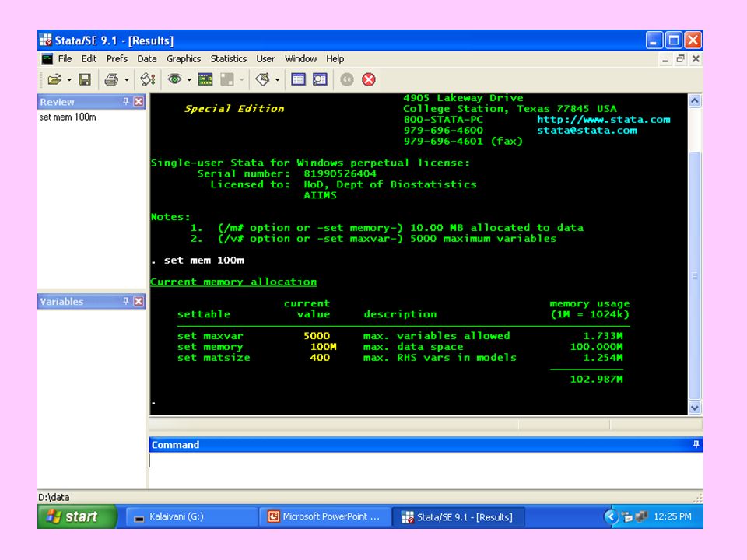Open the Data menu

147,58
